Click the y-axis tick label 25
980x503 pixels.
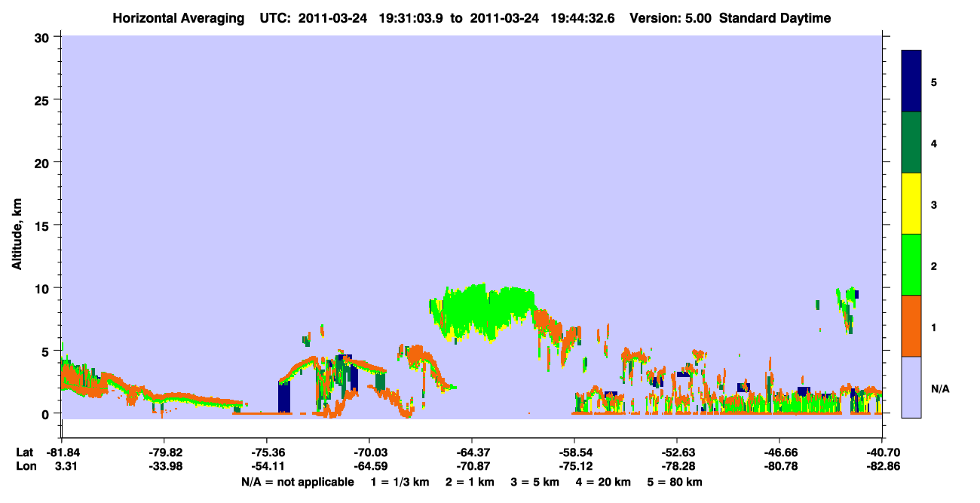[x=44, y=100]
